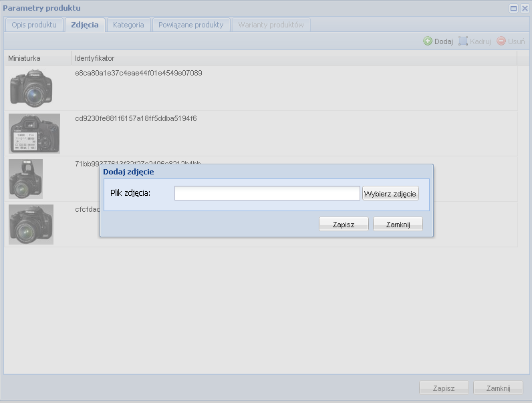Screen dimensions: 532x403
Task: Click Zamknij at the window bottom
Action: 498,388
